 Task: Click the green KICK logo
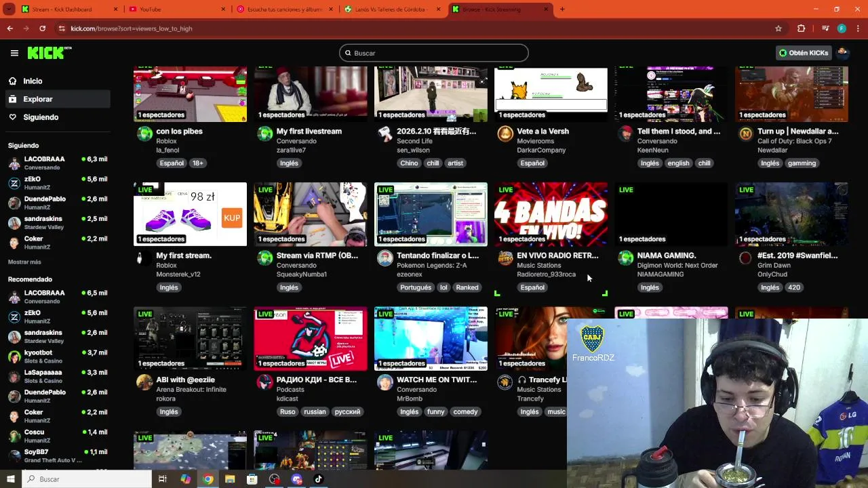point(50,53)
